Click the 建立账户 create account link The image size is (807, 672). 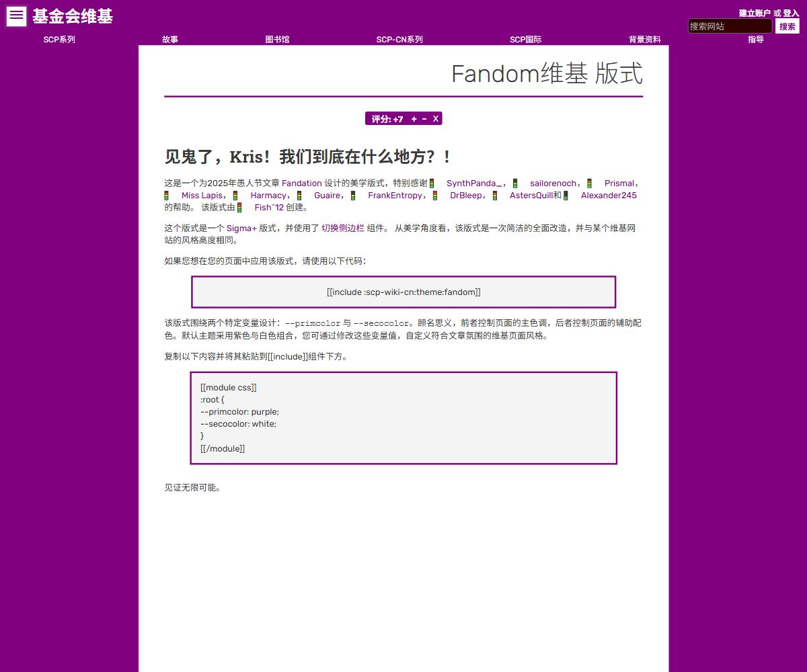coord(755,13)
